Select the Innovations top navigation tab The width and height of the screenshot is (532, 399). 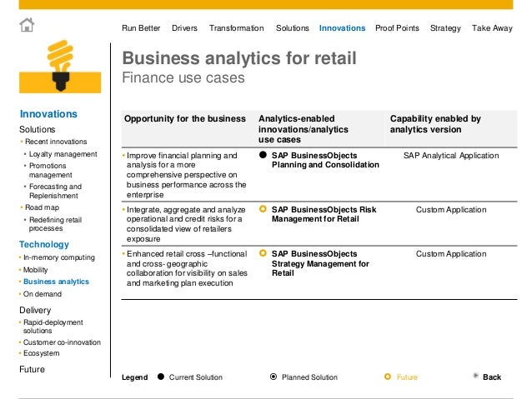click(x=343, y=28)
